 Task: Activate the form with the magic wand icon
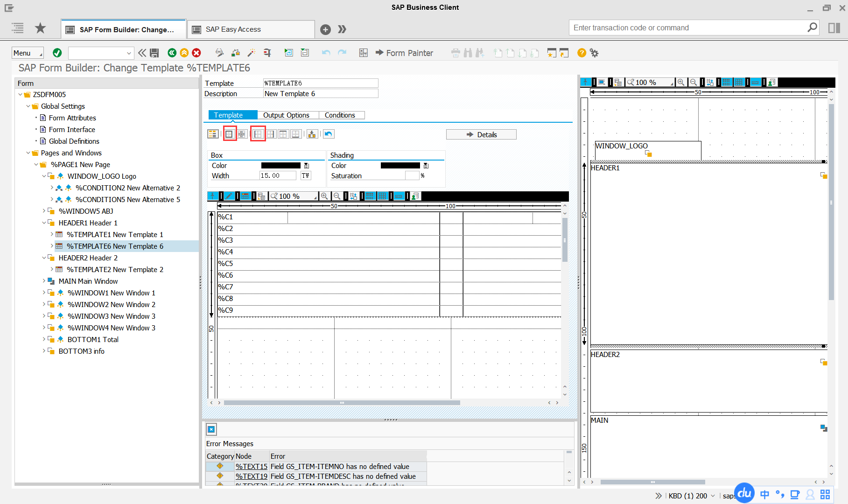252,53
